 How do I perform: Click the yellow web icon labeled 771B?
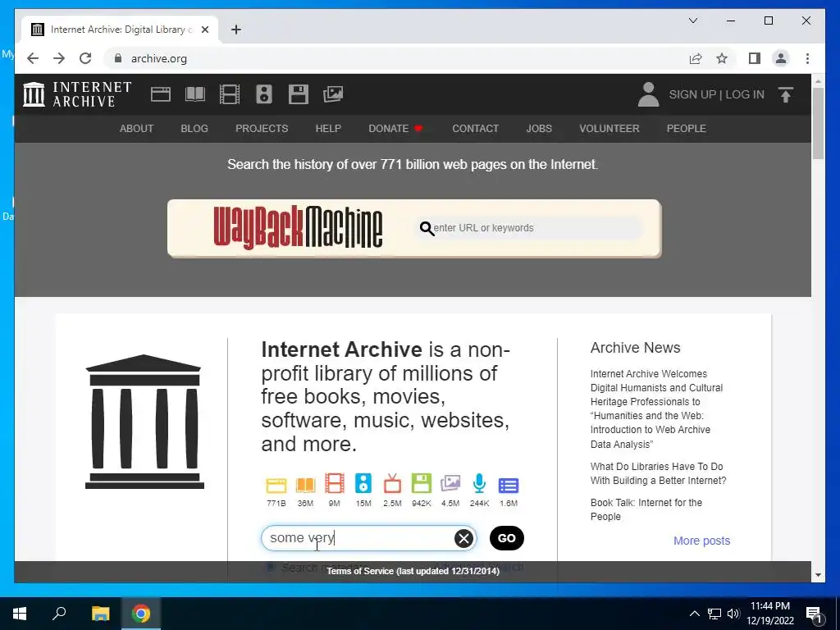click(x=276, y=485)
